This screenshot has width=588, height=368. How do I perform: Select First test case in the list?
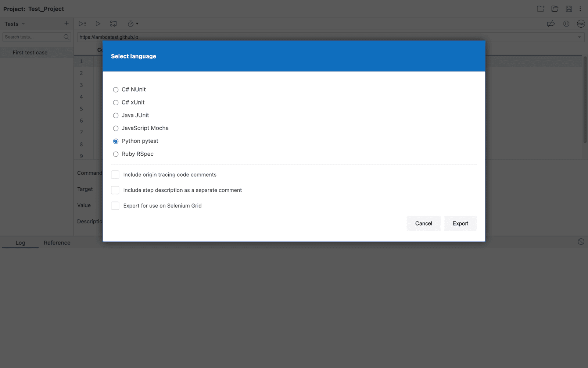click(37, 53)
